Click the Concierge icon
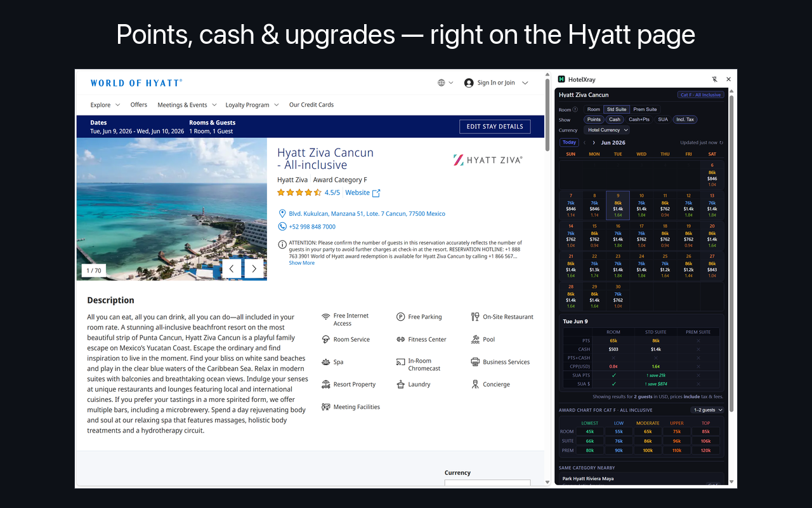 (x=475, y=384)
